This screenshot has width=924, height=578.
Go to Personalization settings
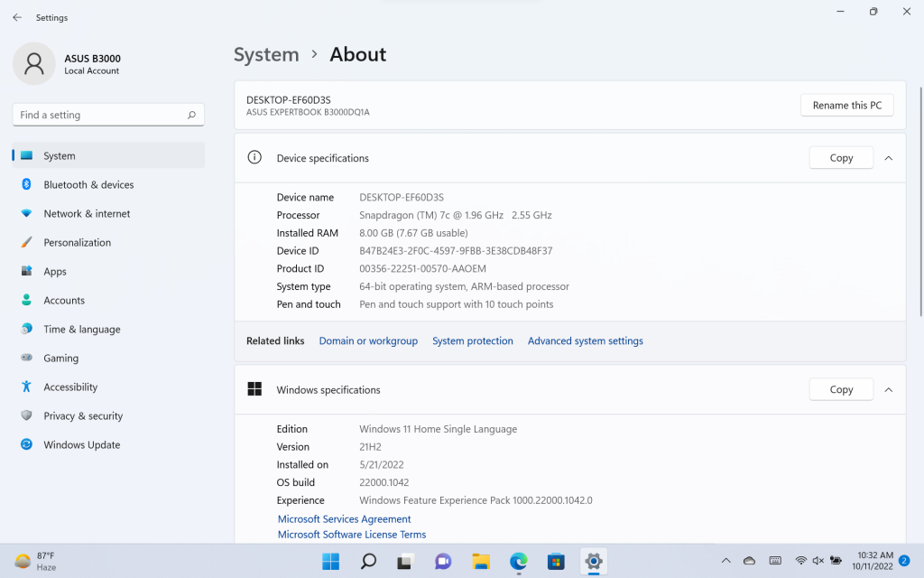click(108, 242)
